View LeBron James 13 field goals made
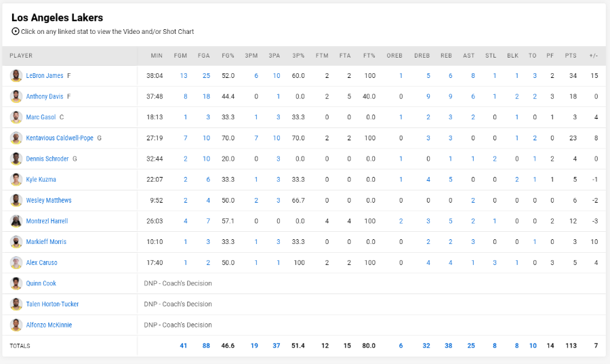The width and height of the screenshot is (610, 364). click(184, 75)
